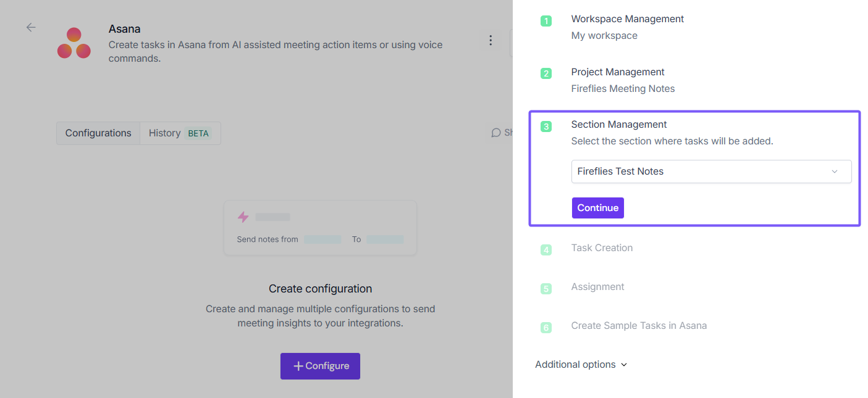Click step 4 Task Creation badge

coord(546,250)
